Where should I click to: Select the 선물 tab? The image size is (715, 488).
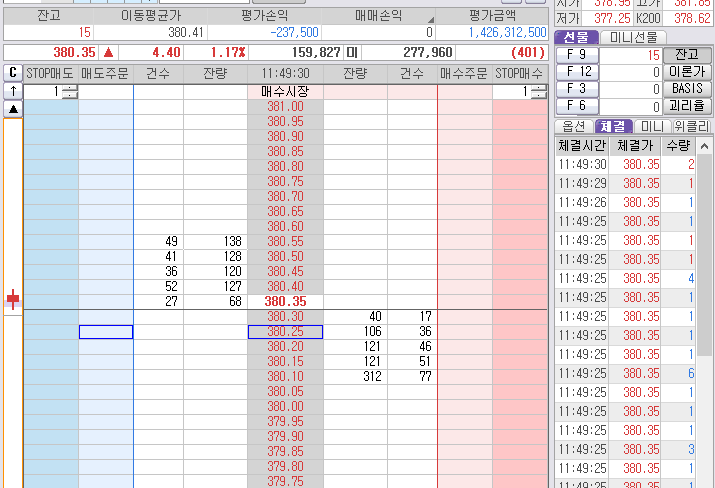576,37
